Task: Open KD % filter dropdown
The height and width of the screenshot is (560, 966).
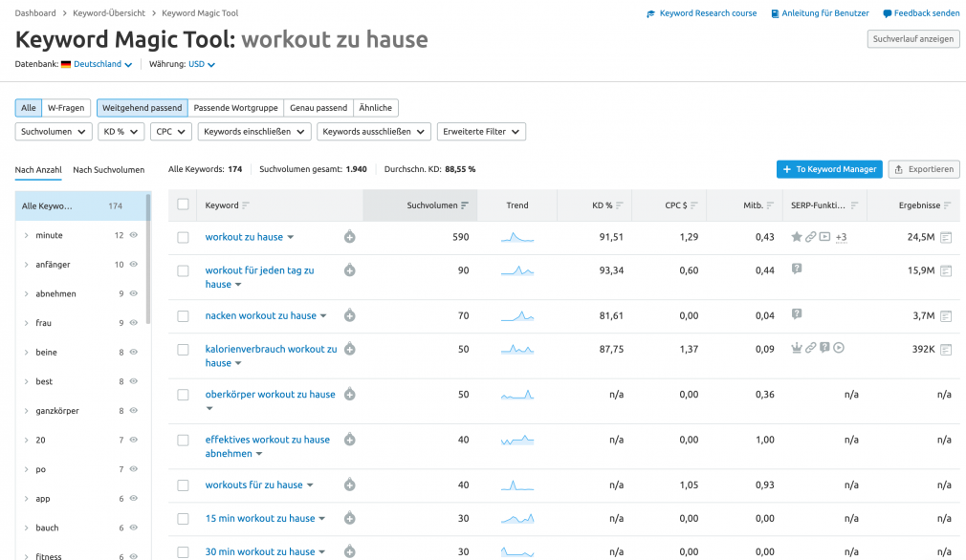Action: [121, 132]
